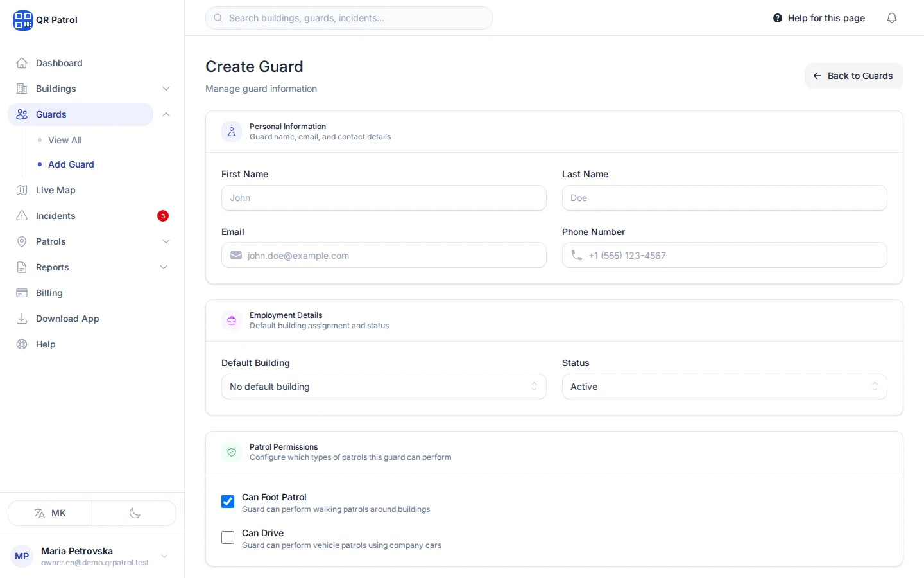Toggle language to MK
This screenshot has width=924, height=578.
(x=50, y=513)
